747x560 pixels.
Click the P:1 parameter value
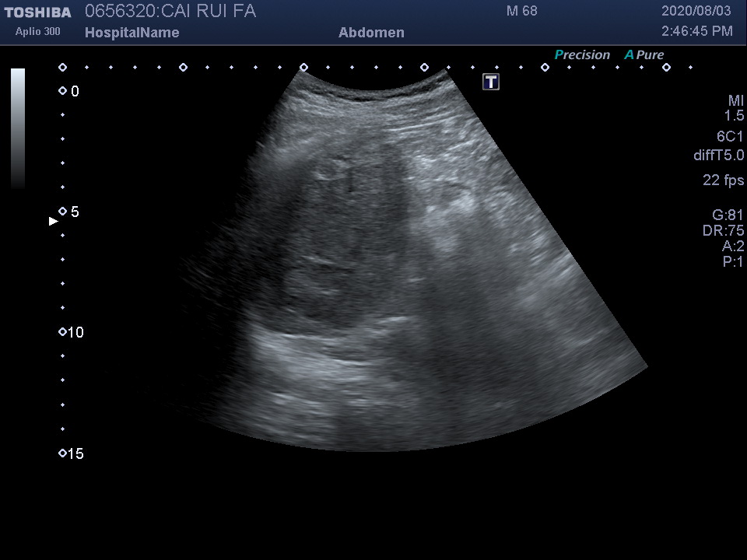733,261
